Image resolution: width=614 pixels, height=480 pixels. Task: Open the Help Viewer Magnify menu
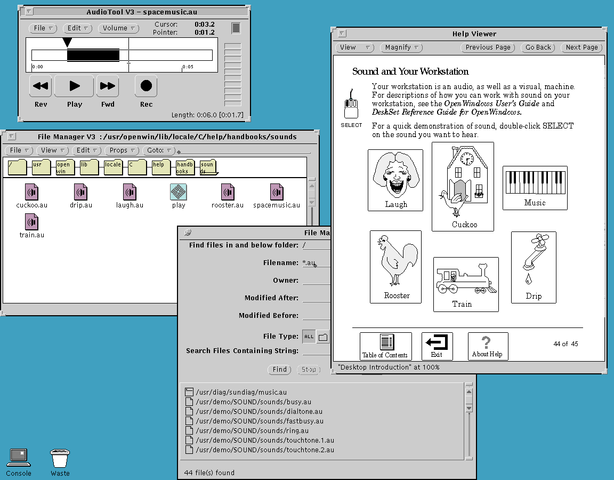401,47
